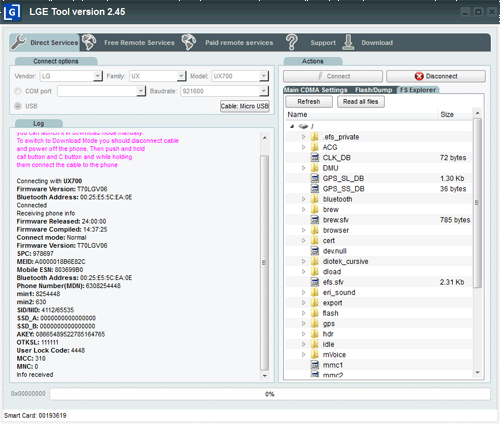Image resolution: width=500 pixels, height=424 pixels.
Task: Open the Download tab
Action: tap(368, 42)
